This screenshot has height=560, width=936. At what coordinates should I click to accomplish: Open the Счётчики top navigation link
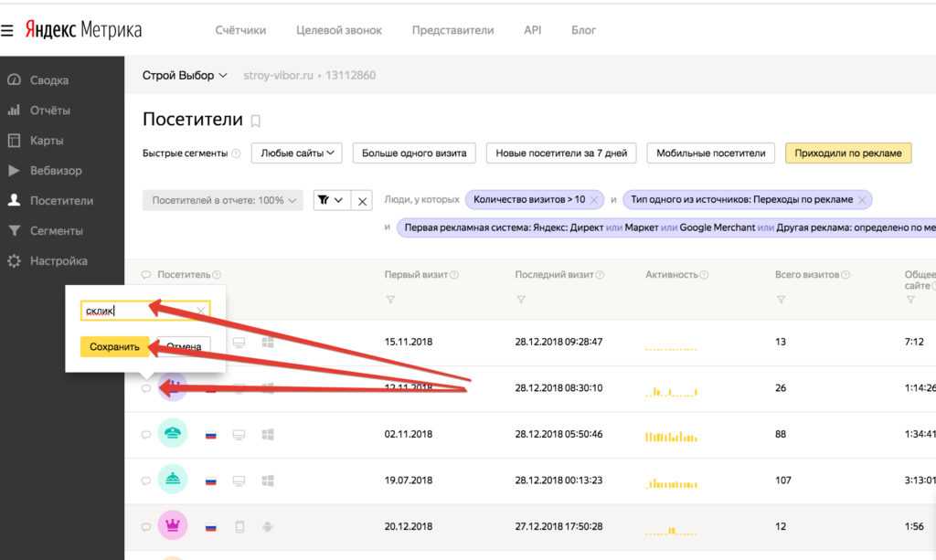[x=240, y=30]
